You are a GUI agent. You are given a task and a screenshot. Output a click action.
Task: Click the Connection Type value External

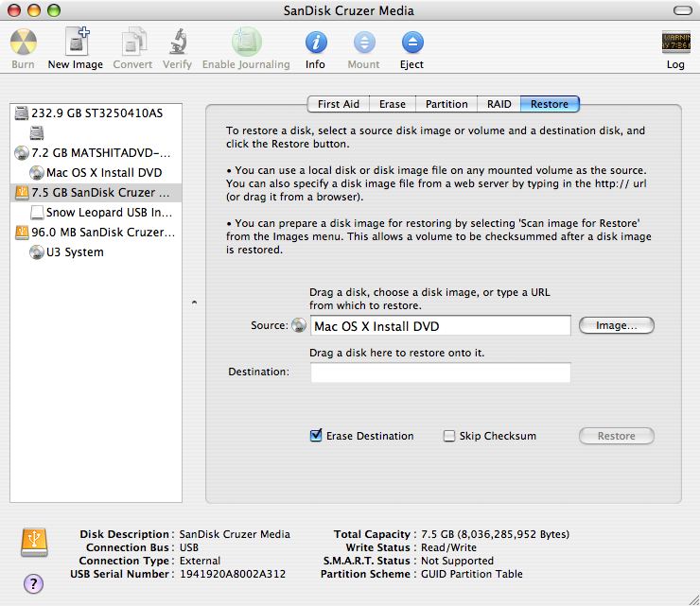pos(200,561)
